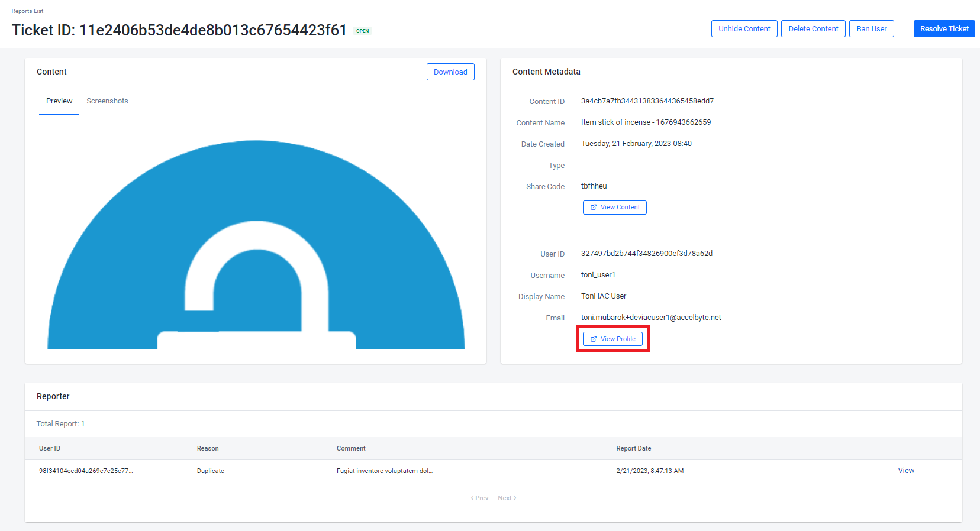This screenshot has width=980, height=531.
Task: Click display name 'Toni IAC User'
Action: (604, 296)
